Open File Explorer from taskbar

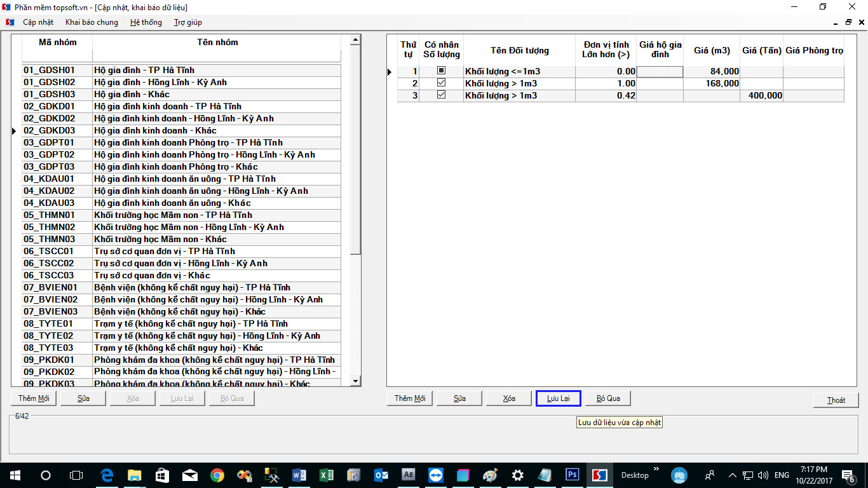click(x=134, y=475)
